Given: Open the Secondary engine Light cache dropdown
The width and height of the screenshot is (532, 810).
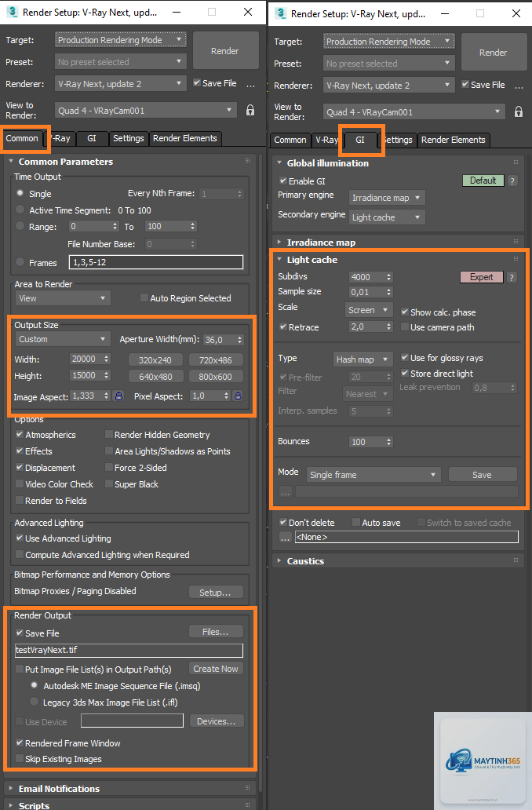Looking at the screenshot, I should 387,217.
